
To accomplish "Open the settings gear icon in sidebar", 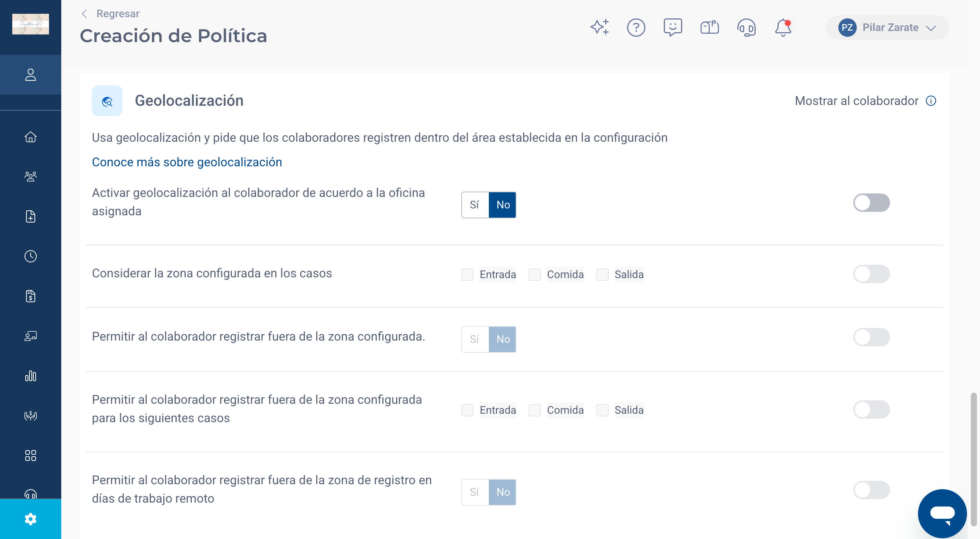I will [x=31, y=519].
